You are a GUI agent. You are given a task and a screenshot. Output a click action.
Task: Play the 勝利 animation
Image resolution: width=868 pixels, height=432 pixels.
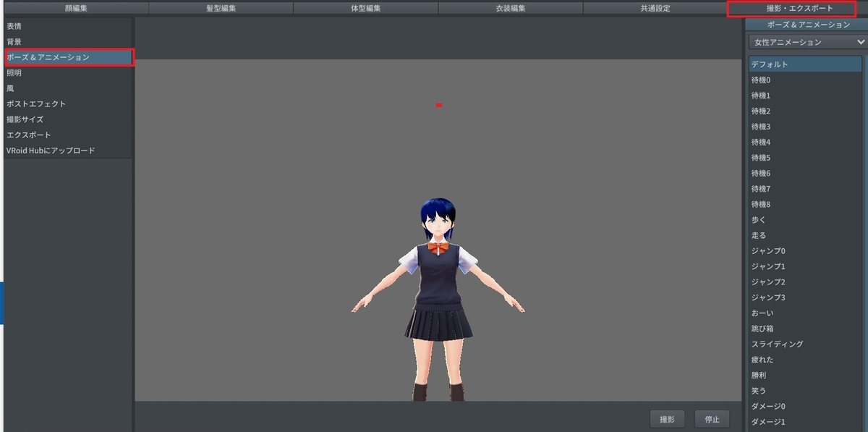pyautogui.click(x=807, y=376)
